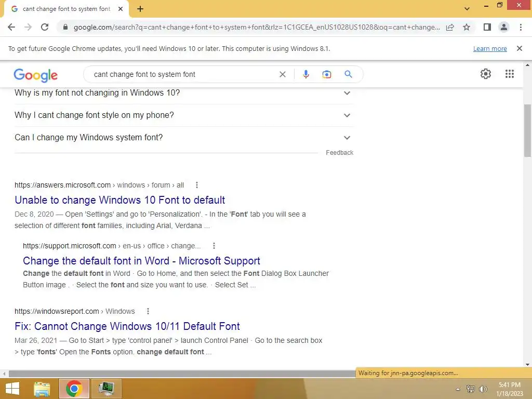Open the Learn more link in notice bar
The height and width of the screenshot is (399, 532).
coord(490,48)
